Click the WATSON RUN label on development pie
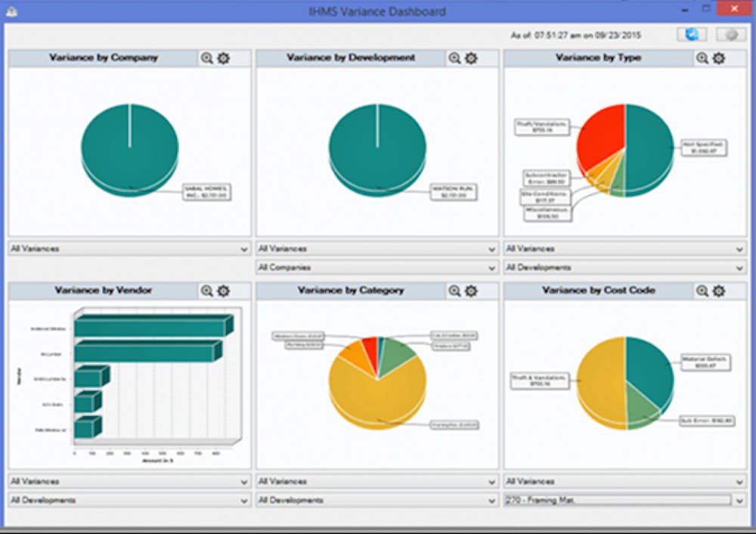Screen dimensions: 756x534 tap(454, 192)
